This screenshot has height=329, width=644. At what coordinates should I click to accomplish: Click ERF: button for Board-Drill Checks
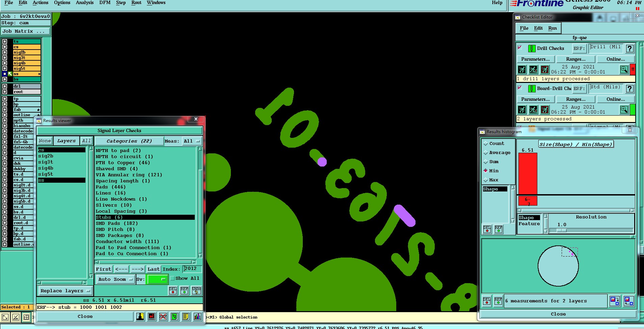579,89
